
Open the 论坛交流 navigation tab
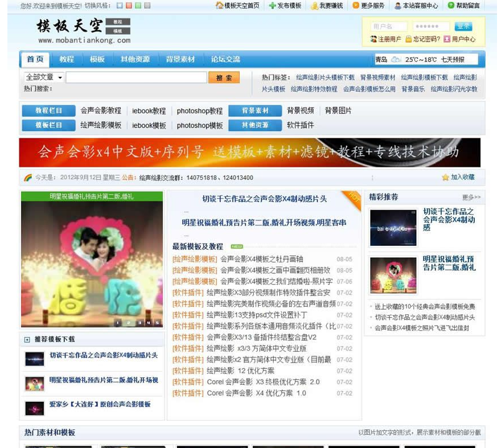tap(225, 59)
